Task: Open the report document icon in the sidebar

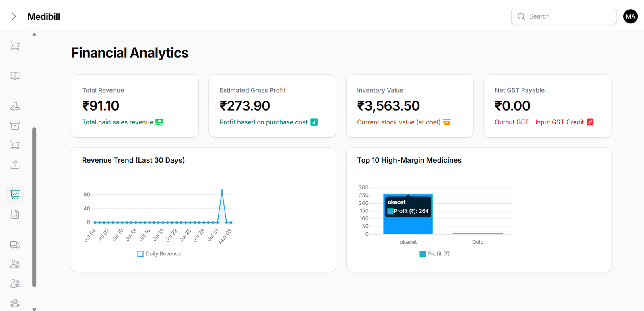Action: [x=15, y=214]
